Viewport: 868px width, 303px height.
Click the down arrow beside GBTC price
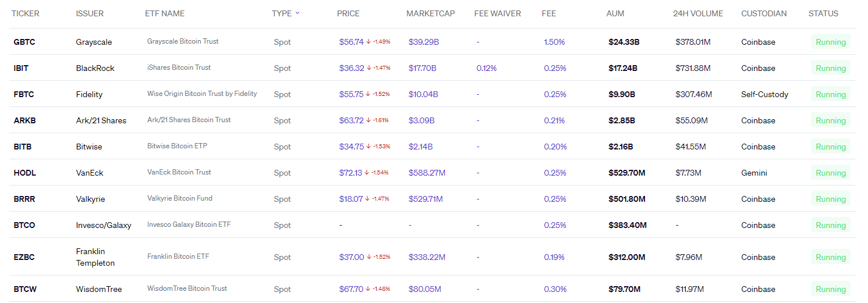click(x=369, y=42)
